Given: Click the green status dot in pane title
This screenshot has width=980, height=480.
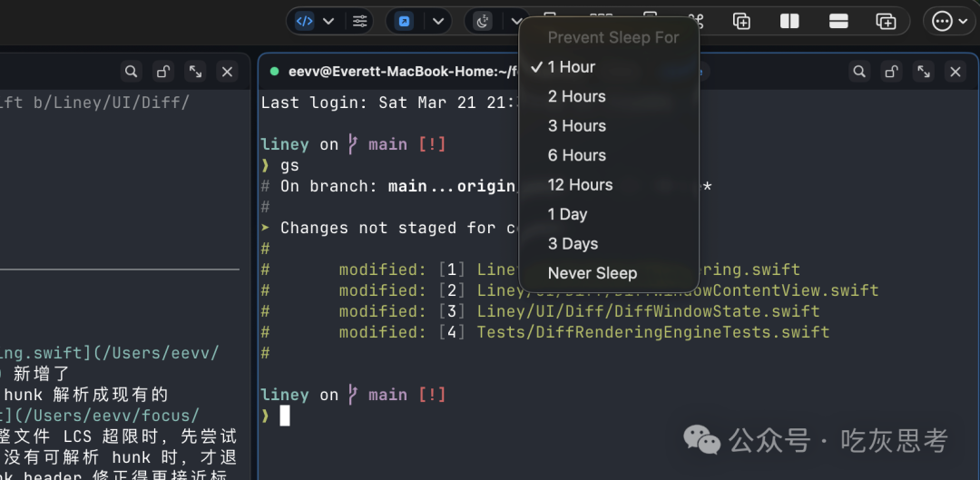Looking at the screenshot, I should coord(274,72).
